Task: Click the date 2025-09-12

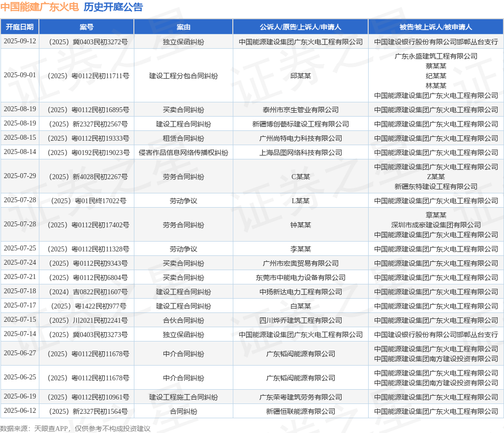Action: [x=20, y=41]
